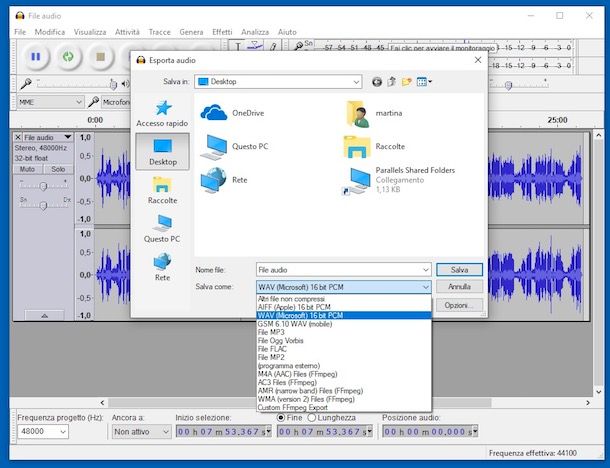Adjust the track gain slider
Screen dimensions: 610x468
click(43, 186)
